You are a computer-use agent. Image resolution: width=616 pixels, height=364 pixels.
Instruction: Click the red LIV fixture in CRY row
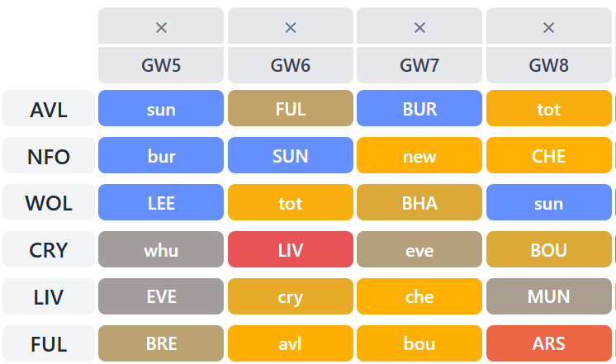pos(290,250)
